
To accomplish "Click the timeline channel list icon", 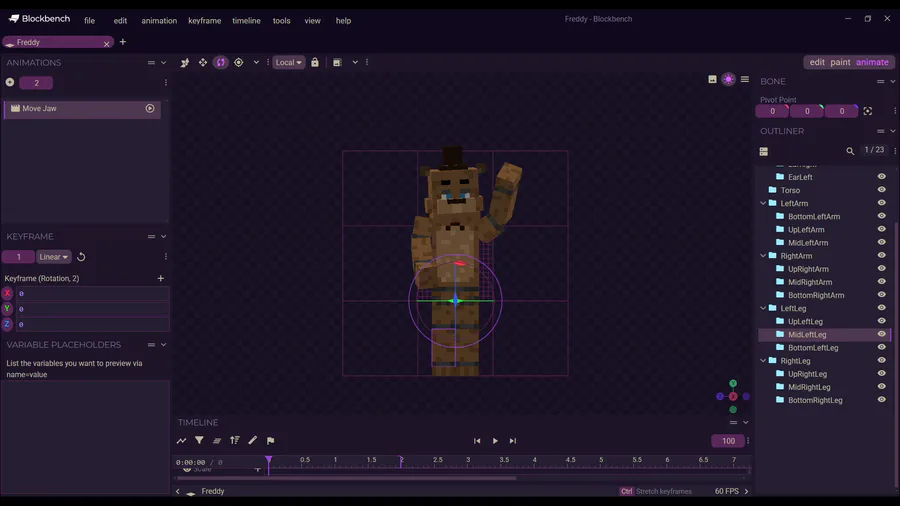I will click(x=217, y=441).
